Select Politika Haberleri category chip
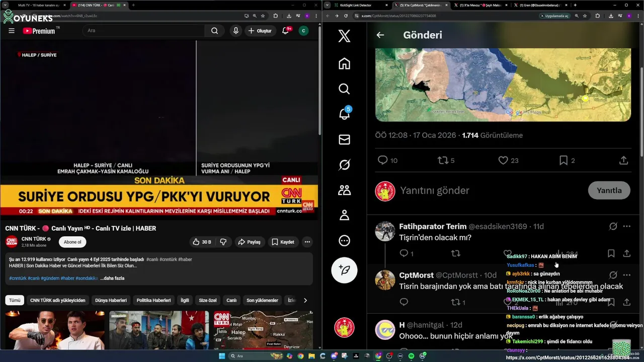Image resolution: width=644 pixels, height=362 pixels. (x=153, y=300)
